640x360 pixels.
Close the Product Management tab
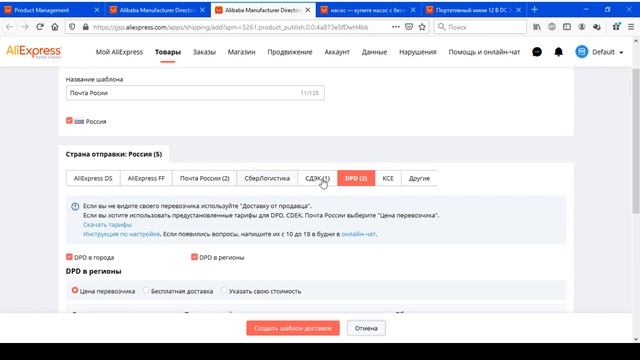pyautogui.click(x=97, y=10)
